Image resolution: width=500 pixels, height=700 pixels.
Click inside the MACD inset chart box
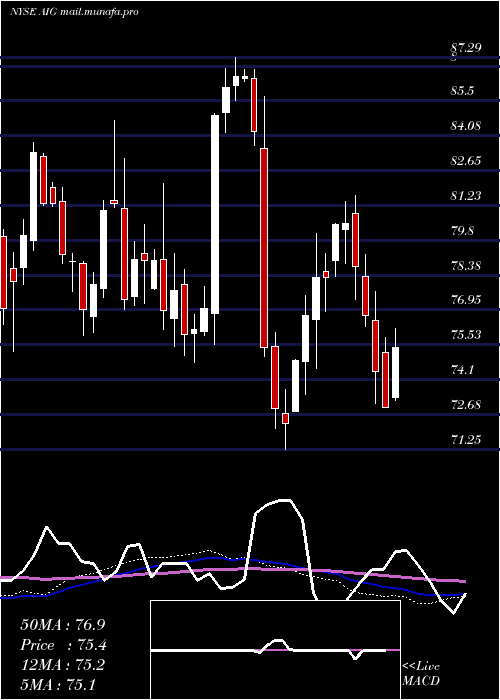[x=275, y=650]
